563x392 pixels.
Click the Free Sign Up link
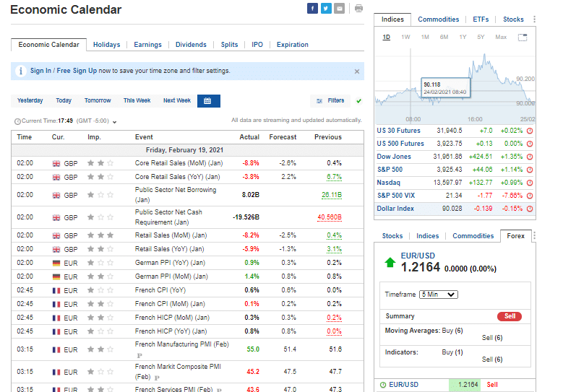[77, 71]
